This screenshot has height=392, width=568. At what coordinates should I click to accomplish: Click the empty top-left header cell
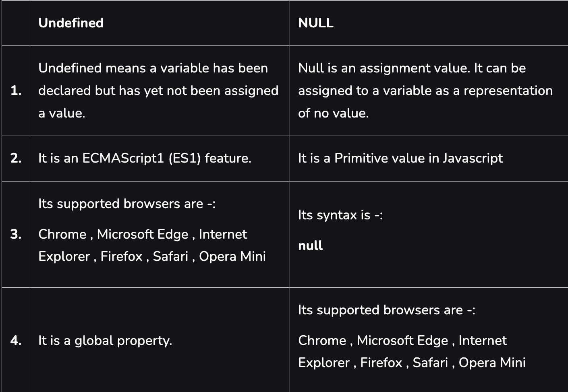coord(16,23)
